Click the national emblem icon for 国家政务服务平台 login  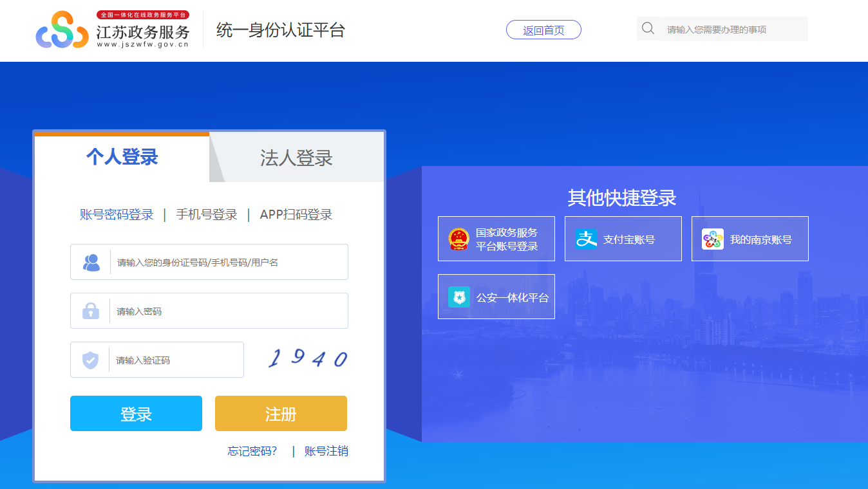pos(458,238)
